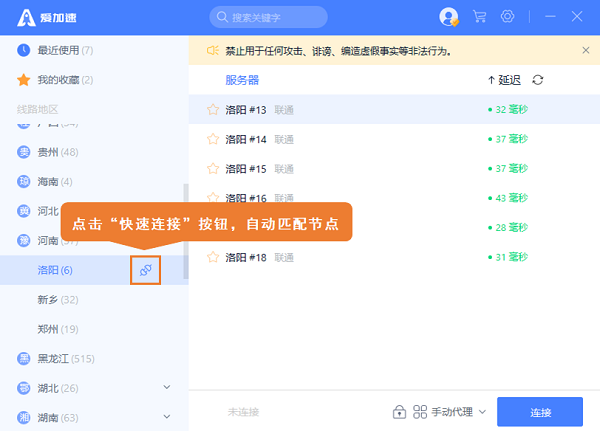Click the four-squares proxy mode icon
600x431 pixels.
(x=420, y=412)
